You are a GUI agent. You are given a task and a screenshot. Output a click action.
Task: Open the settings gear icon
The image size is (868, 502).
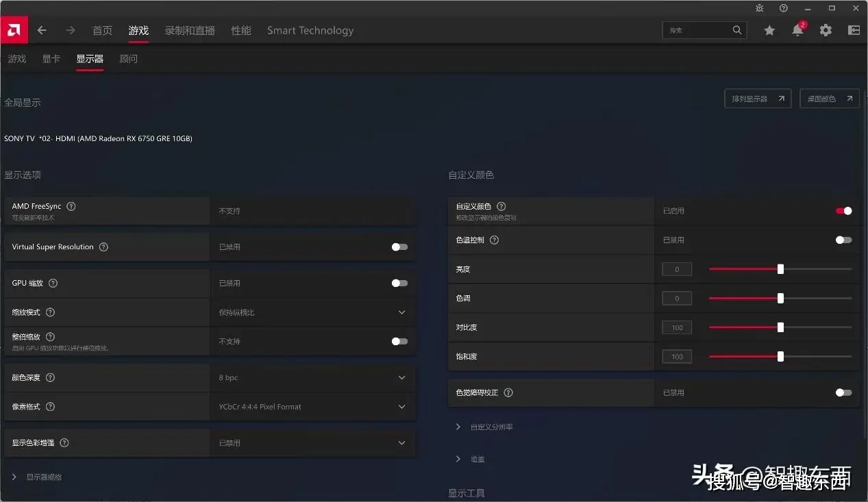click(826, 30)
